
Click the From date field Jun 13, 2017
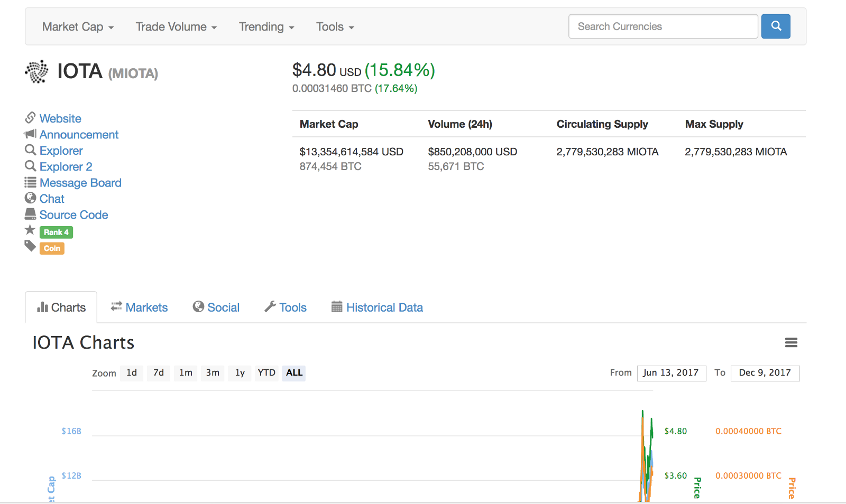point(672,373)
